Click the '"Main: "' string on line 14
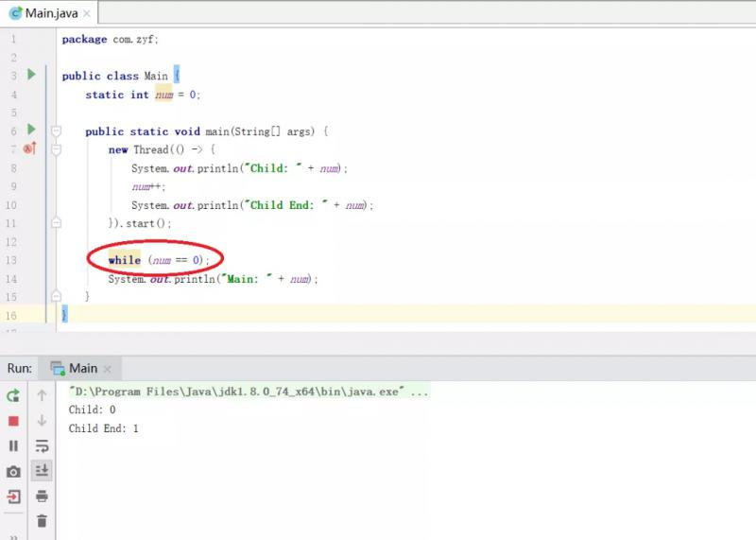This screenshot has width=756, height=540. (x=247, y=279)
